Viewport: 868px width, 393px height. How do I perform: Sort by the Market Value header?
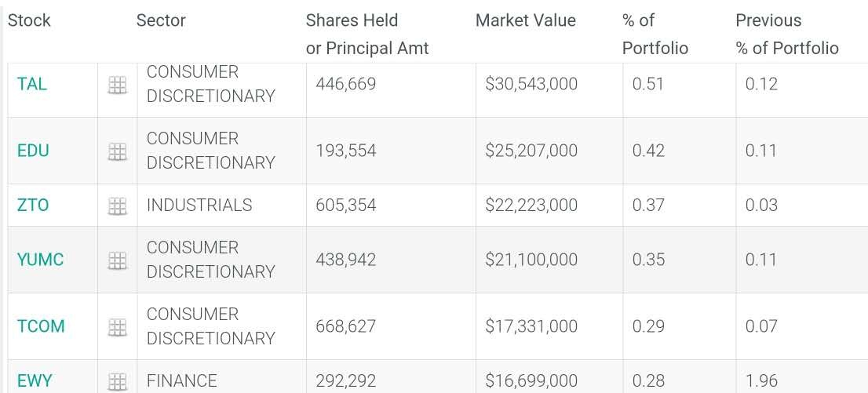point(525,20)
